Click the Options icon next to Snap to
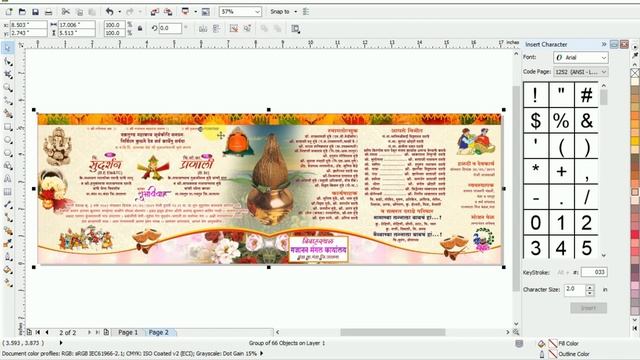Screen dimensions: 640x360 point(306,12)
